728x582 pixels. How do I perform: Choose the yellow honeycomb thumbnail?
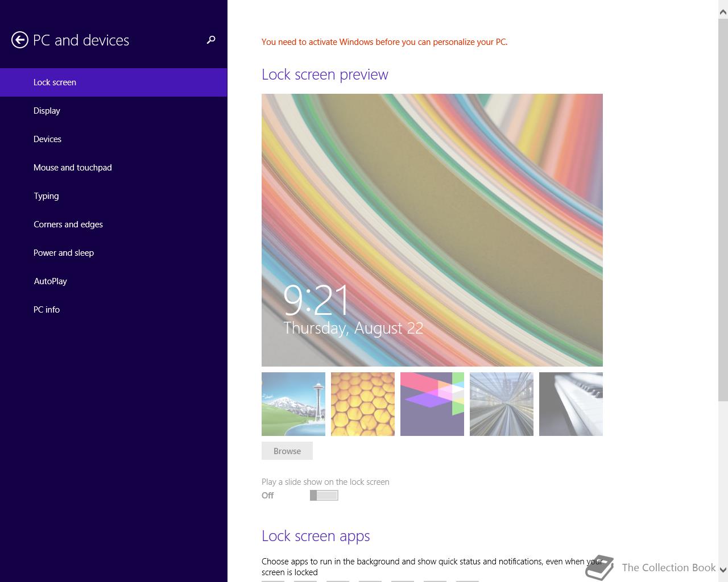click(x=363, y=404)
